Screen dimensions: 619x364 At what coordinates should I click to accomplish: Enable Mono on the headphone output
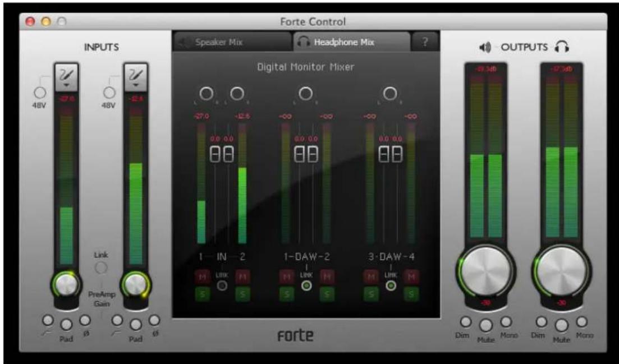click(582, 322)
